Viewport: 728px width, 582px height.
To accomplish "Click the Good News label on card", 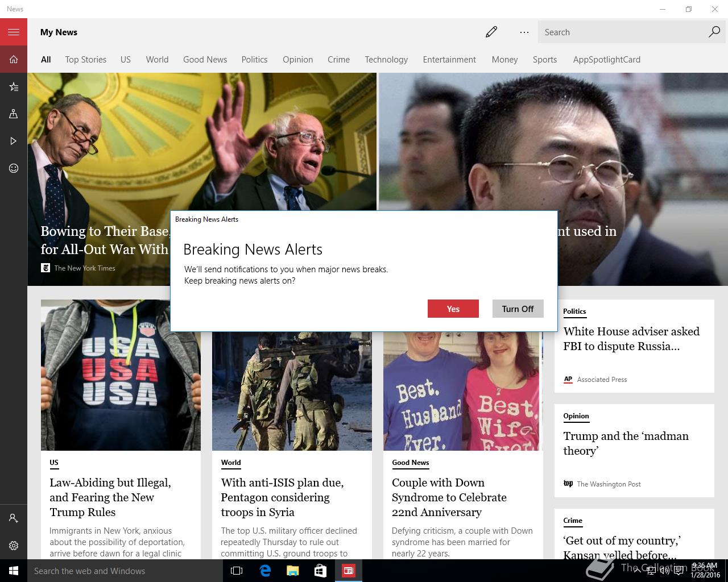I will (x=411, y=463).
